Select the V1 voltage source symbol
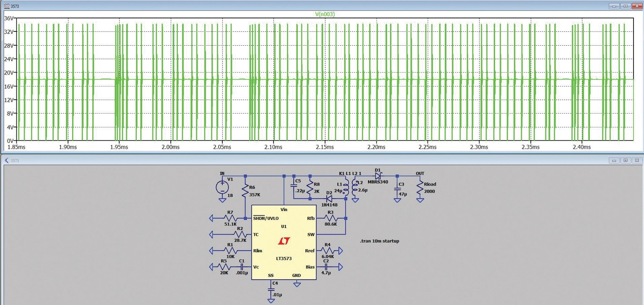Viewport: 644px width, 305px height. (x=222, y=187)
